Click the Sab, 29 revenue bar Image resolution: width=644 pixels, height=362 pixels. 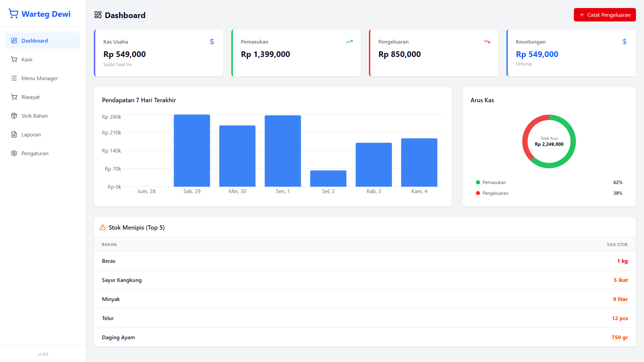click(192, 150)
